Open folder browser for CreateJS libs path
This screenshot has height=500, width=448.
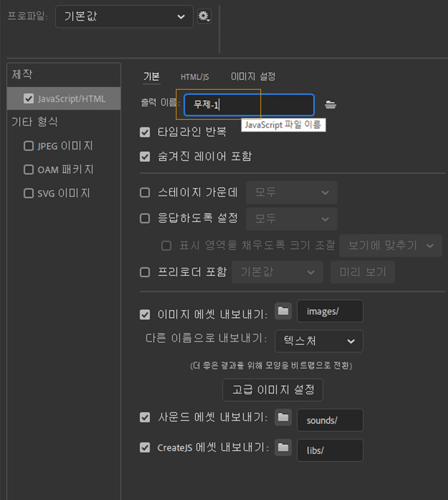click(283, 447)
